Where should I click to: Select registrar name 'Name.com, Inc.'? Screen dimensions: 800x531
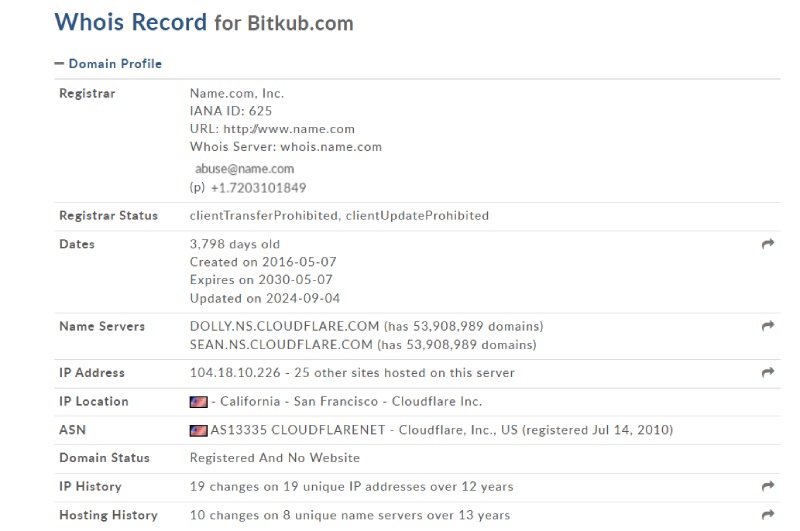[237, 93]
